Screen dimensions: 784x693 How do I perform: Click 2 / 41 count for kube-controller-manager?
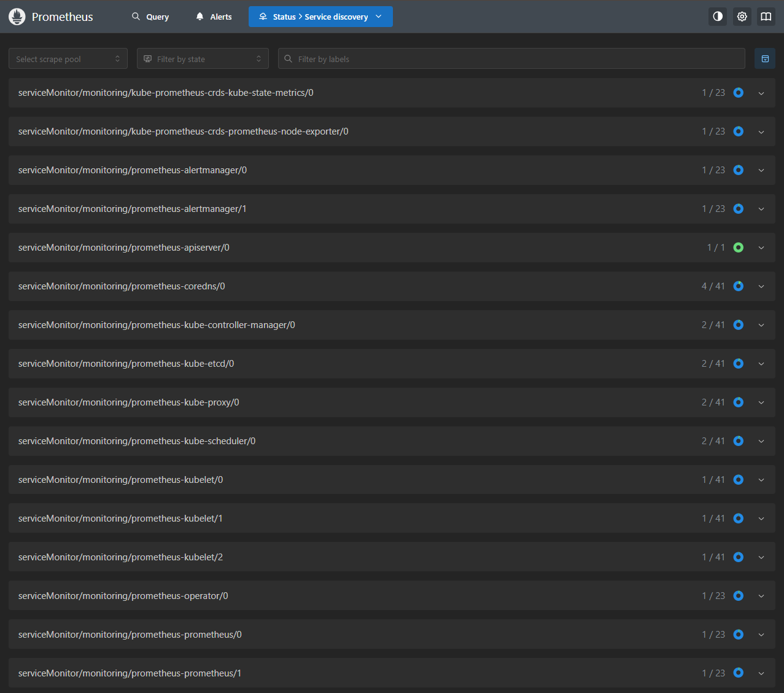tap(713, 325)
